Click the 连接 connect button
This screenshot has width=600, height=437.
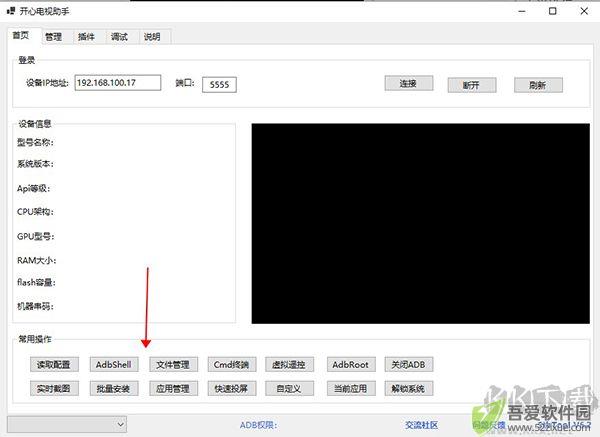coord(409,83)
